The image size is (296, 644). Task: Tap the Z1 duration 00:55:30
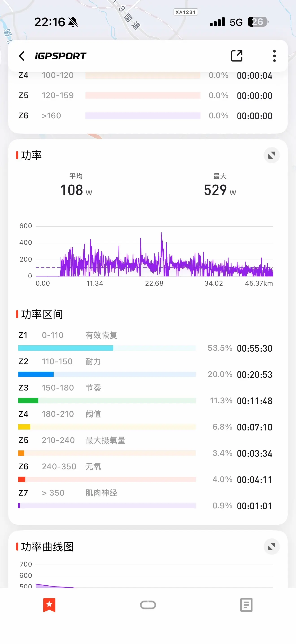point(255,348)
